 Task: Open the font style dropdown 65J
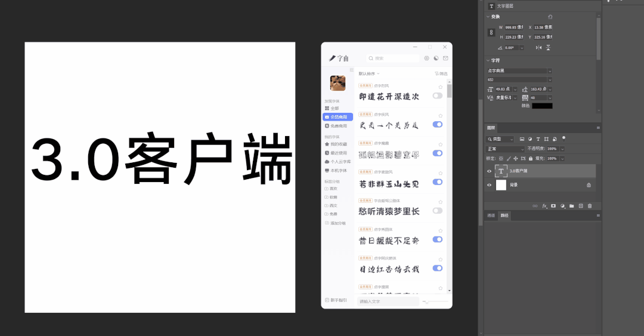(x=550, y=80)
